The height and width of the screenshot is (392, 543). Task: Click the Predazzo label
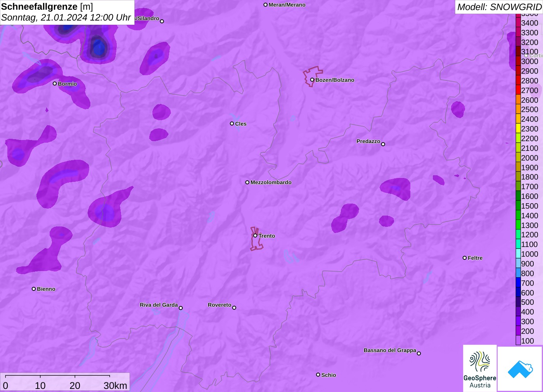point(368,141)
